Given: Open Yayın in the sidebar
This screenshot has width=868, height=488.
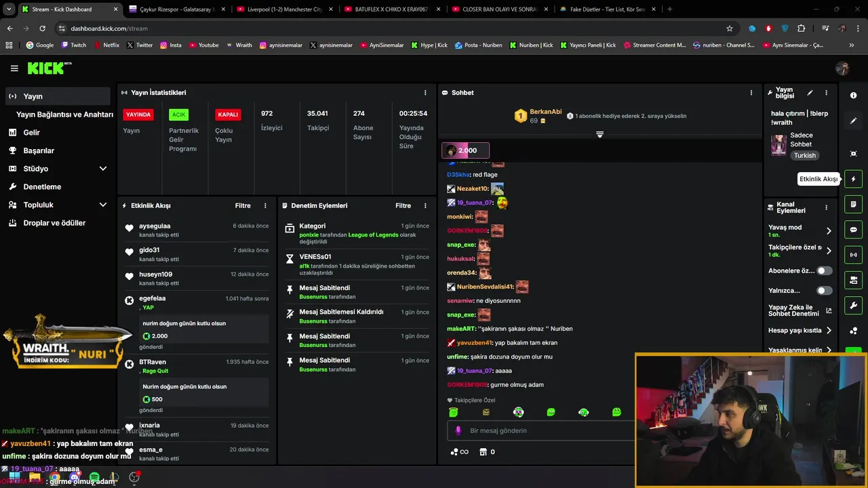Looking at the screenshot, I should pyautogui.click(x=58, y=96).
